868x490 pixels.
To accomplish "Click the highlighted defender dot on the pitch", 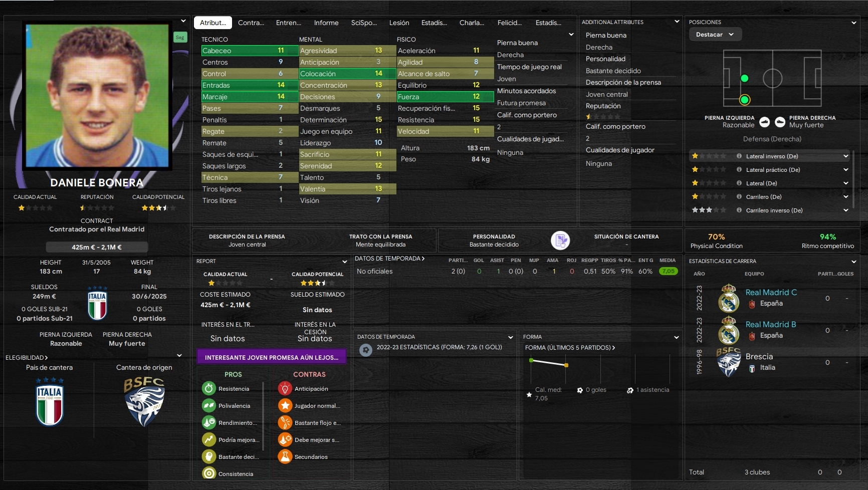I will (x=745, y=100).
